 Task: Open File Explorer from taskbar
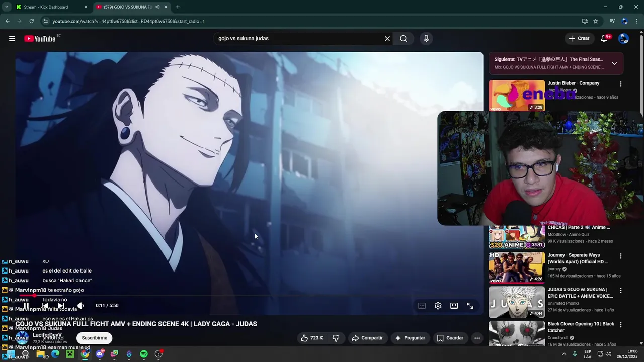(40, 354)
